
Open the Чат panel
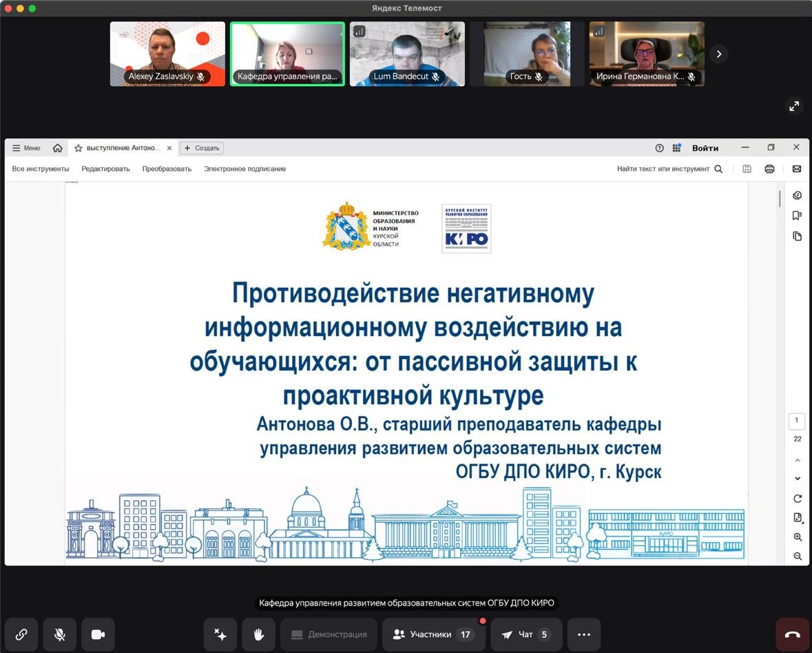pyautogui.click(x=525, y=634)
